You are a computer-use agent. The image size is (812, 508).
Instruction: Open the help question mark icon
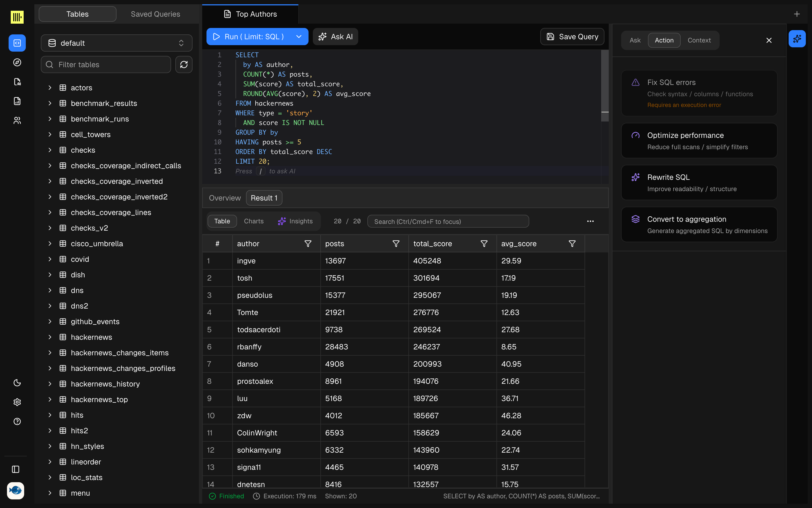(17, 421)
